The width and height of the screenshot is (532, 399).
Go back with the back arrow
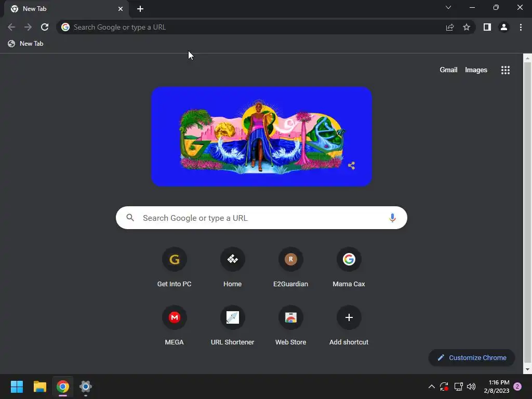point(11,27)
